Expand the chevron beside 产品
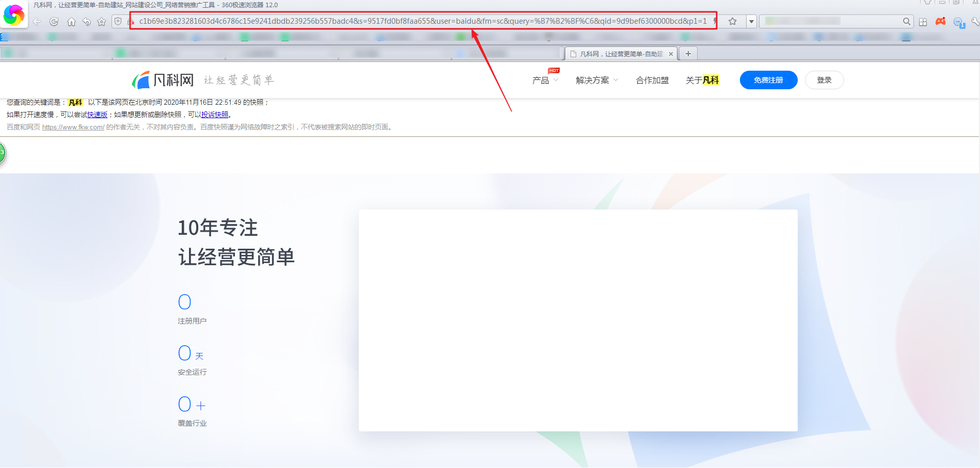The image size is (980, 468). pyautogui.click(x=556, y=80)
